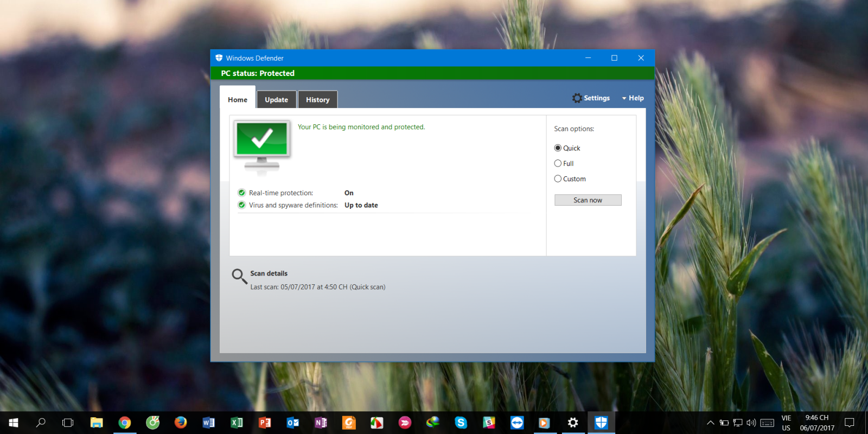
Task: Open the History tab
Action: point(317,100)
